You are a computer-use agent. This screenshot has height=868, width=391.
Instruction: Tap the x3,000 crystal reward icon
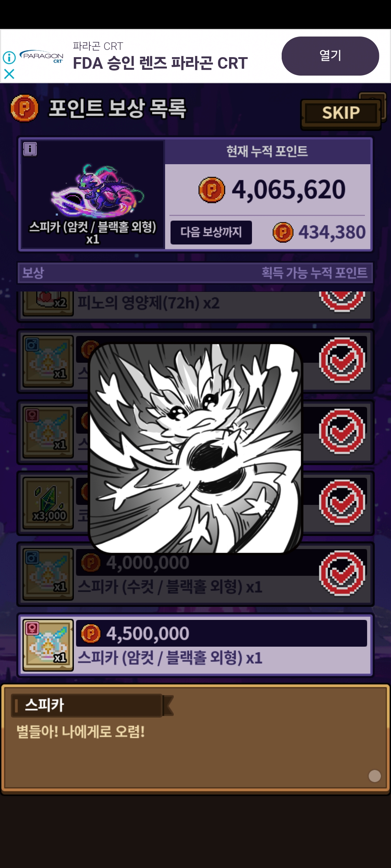tap(48, 503)
